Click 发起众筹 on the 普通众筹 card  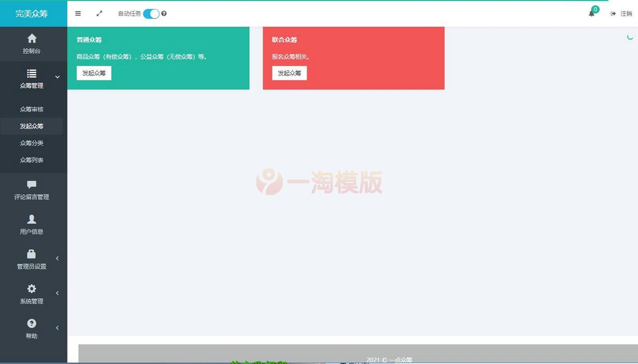pos(94,73)
